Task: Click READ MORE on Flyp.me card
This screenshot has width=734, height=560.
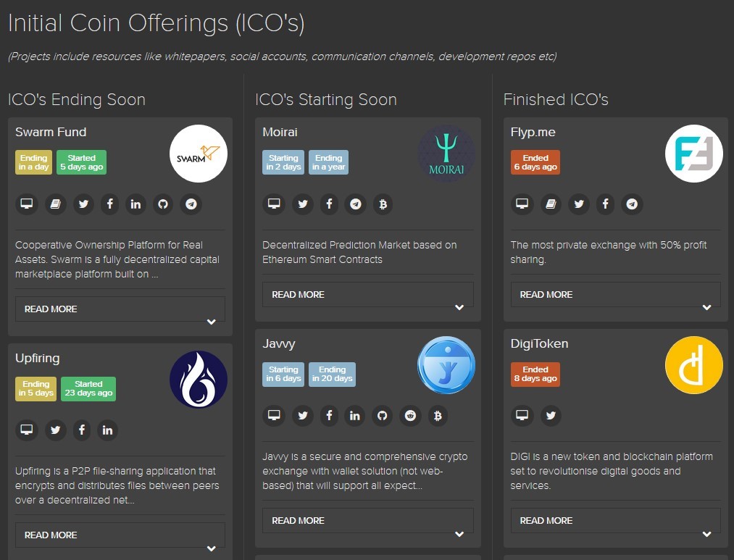Action: point(616,294)
